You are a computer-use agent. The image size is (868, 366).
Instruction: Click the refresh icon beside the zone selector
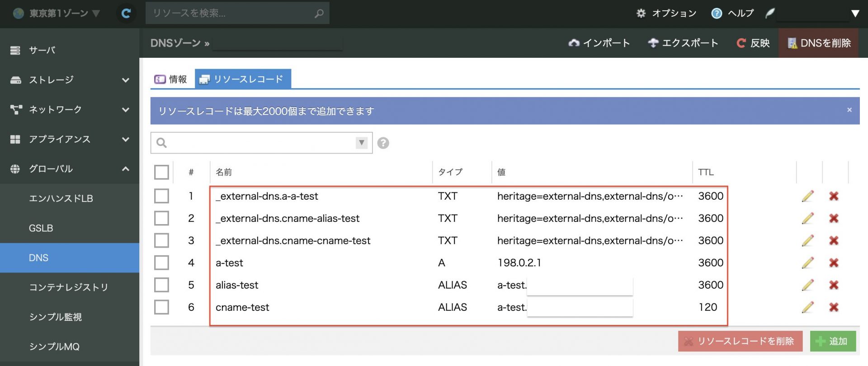pos(126,14)
